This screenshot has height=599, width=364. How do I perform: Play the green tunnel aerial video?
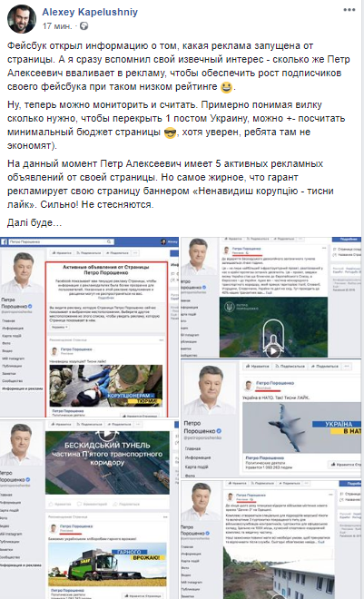point(272,350)
